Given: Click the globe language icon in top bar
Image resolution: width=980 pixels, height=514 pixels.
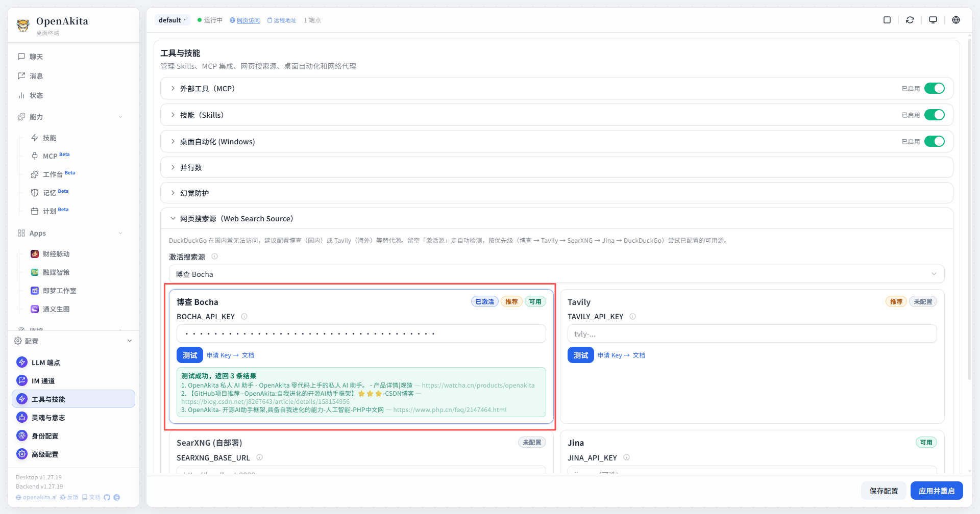Looking at the screenshot, I should (x=956, y=20).
